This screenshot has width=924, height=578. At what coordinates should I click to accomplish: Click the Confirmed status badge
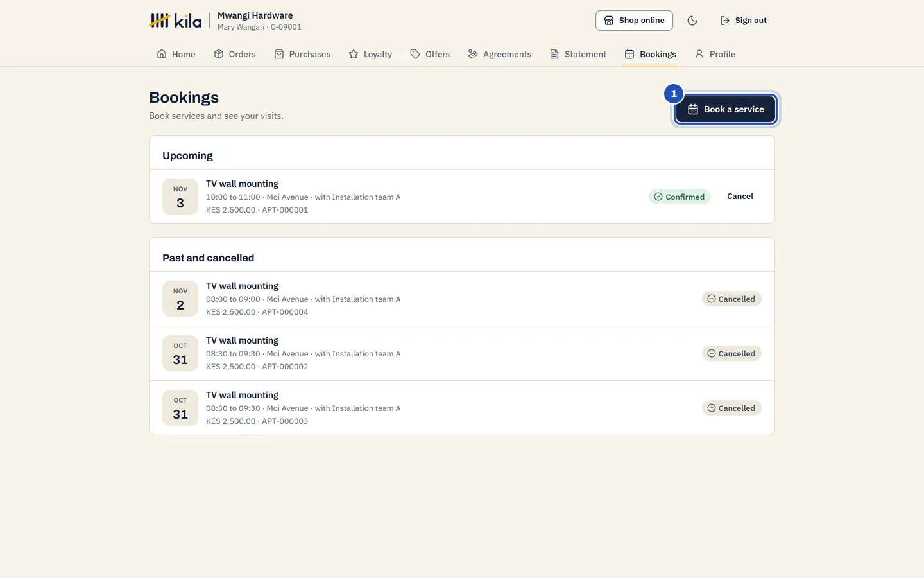680,197
